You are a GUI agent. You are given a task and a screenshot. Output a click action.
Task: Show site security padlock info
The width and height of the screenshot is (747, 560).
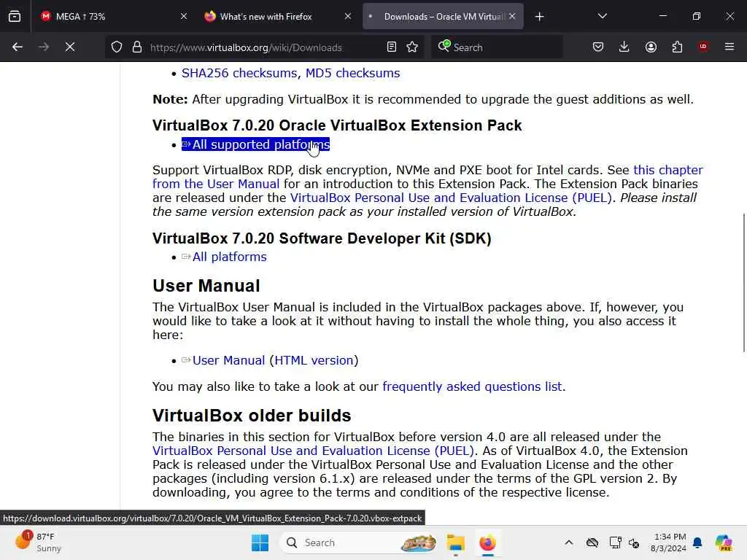[137, 47]
